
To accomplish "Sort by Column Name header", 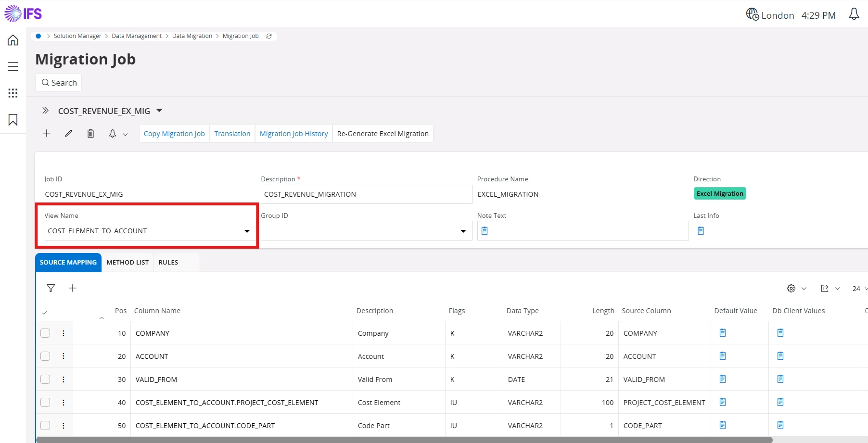I will (157, 311).
